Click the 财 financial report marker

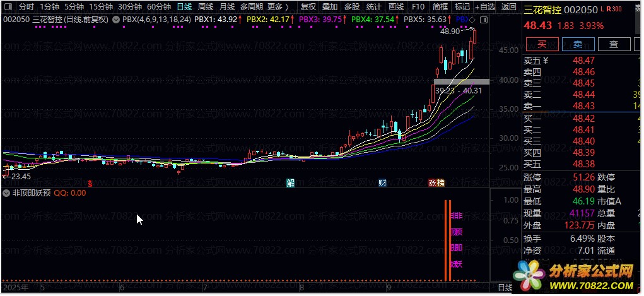coord(382,183)
